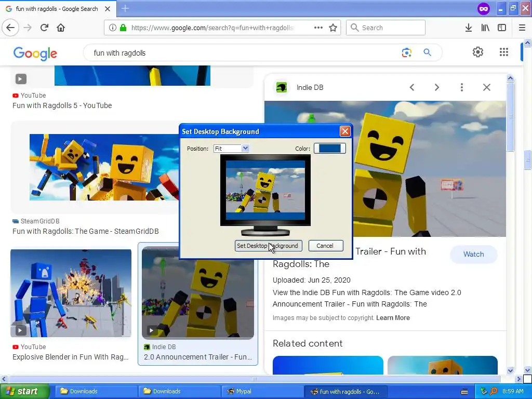Open the page actions three-dot menu

click(x=318, y=28)
